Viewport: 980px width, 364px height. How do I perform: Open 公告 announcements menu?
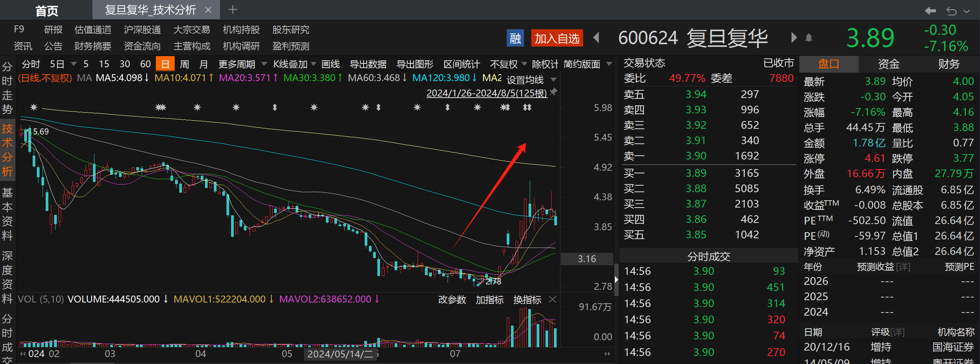53,46
